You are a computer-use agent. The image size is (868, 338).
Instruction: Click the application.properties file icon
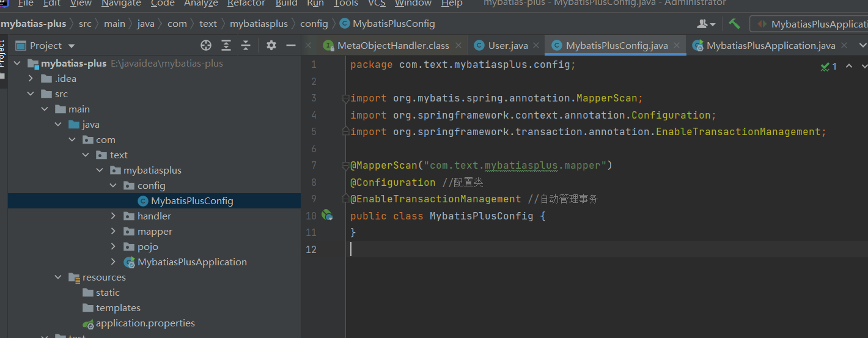click(88, 323)
